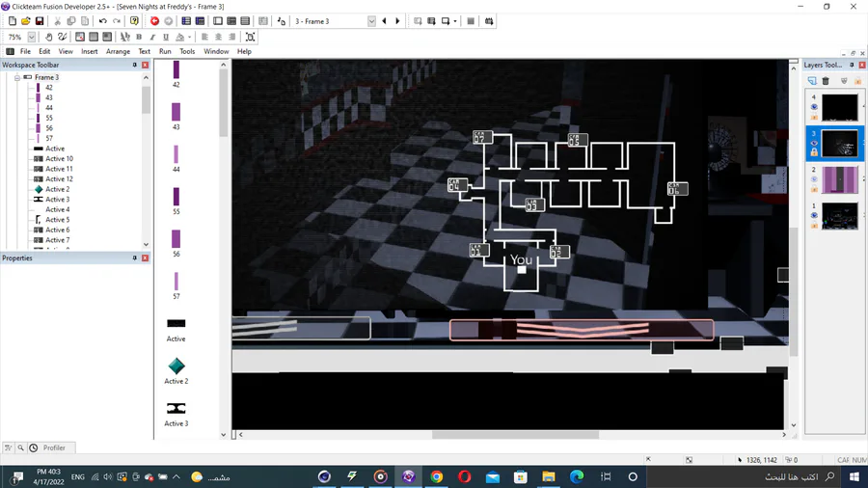This screenshot has width=868, height=488.
Task: Toggle visibility eye of layer 1
Action: tap(814, 216)
